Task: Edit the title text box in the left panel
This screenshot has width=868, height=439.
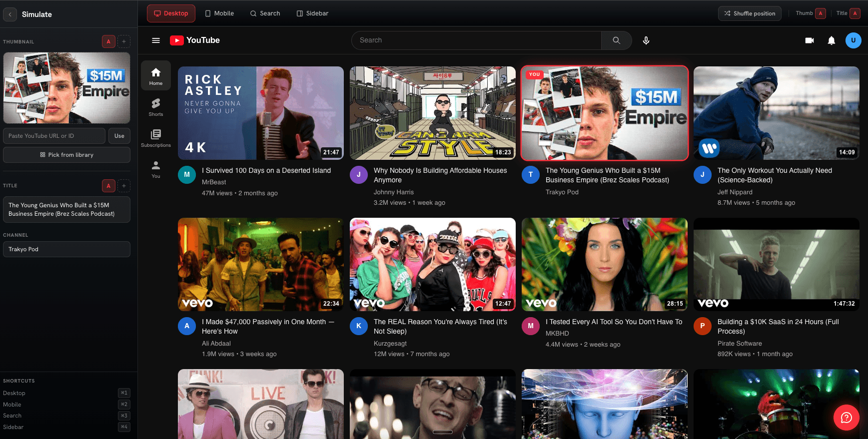Action: [x=67, y=209]
